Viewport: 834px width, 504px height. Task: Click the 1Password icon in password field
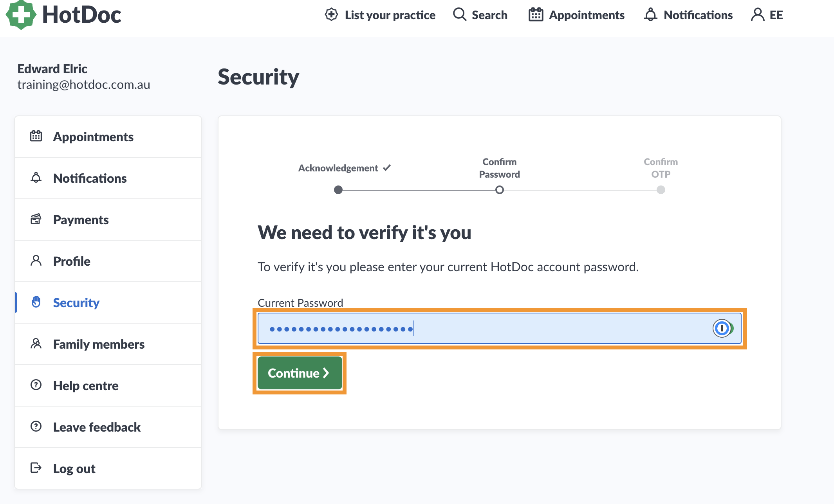click(722, 328)
